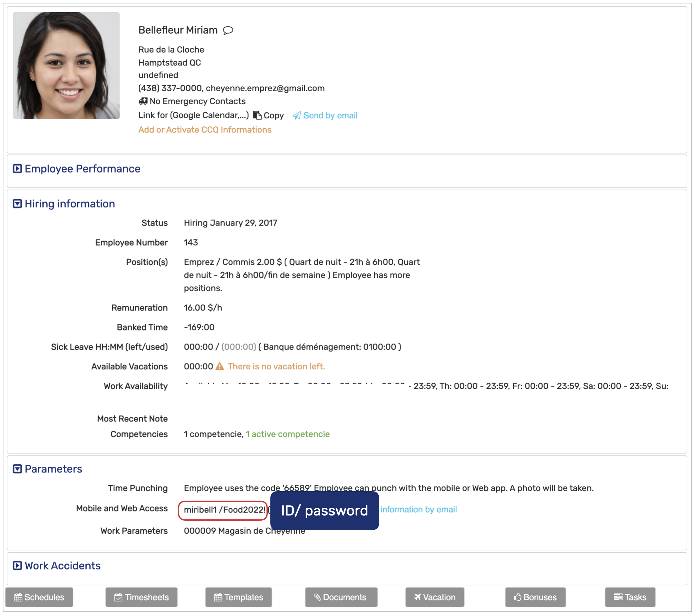The height and width of the screenshot is (616, 696).
Task: Click the ambulance emergency contacts icon
Action: coord(143,101)
